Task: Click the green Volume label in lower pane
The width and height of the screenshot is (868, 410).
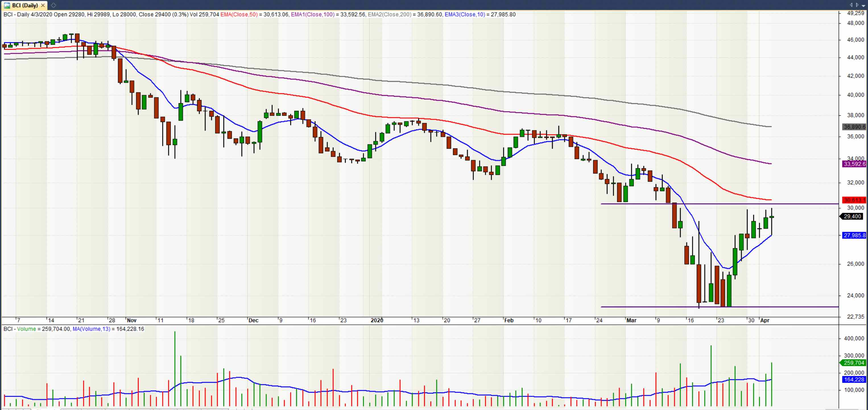Action: [26, 329]
